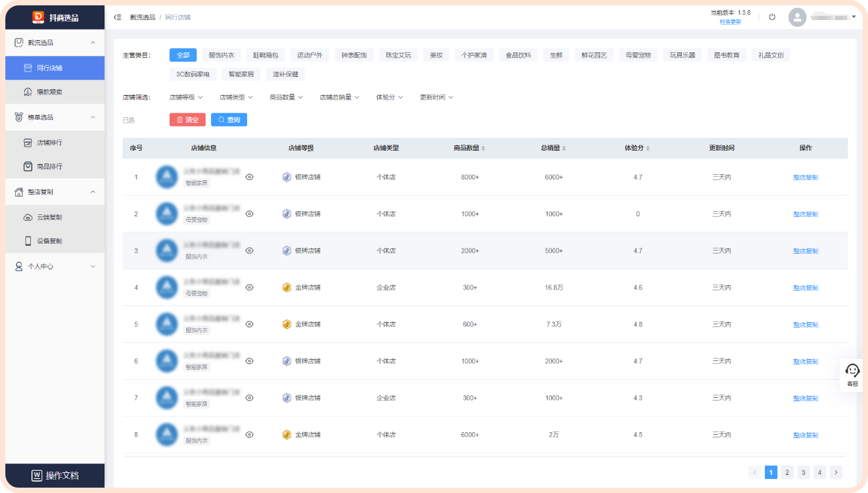Open 云端复制 cloud copy page

(48, 217)
